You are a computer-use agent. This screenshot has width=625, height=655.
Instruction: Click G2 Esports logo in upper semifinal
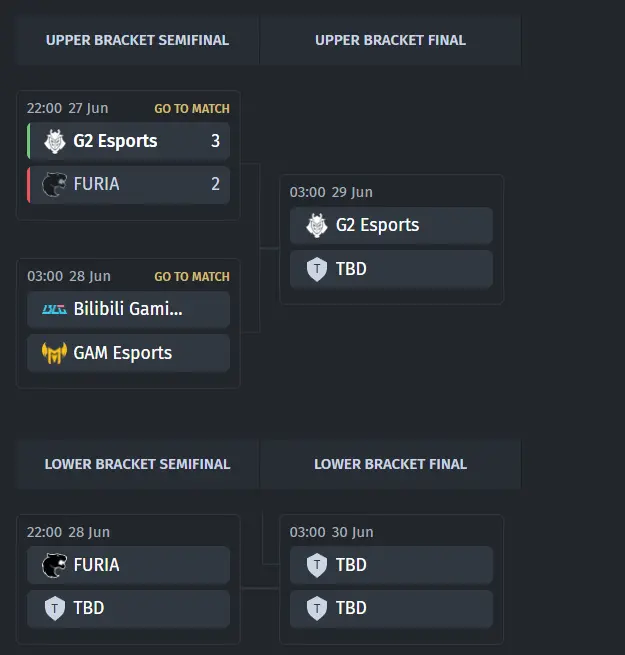(55, 141)
